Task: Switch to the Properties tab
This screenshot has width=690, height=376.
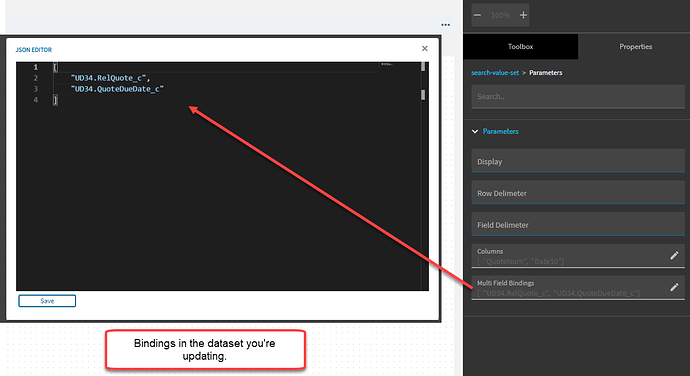Action: pyautogui.click(x=635, y=46)
